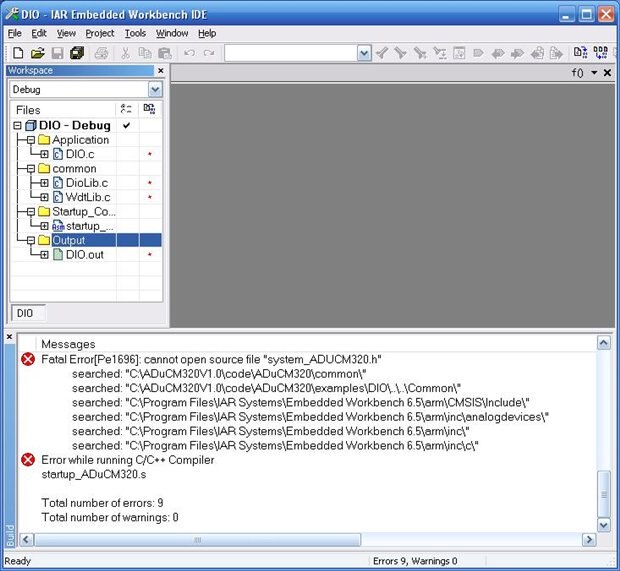The image size is (620, 571).
Task: Click the Save All toolbar icon
Action: 77,53
